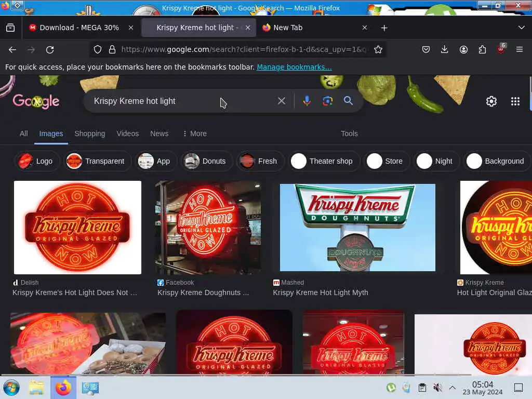The width and height of the screenshot is (532, 399).
Task: Expand hidden system tray icons
Action: coord(453,388)
